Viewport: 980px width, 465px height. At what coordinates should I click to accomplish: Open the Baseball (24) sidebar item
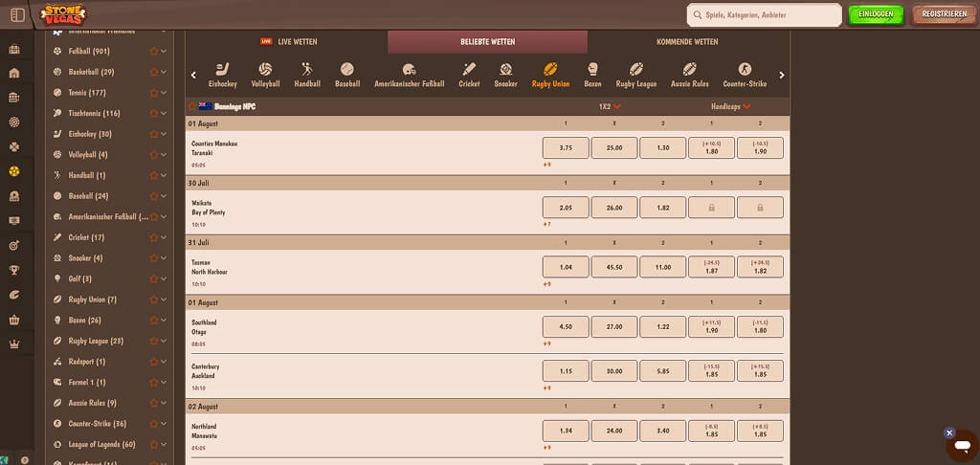[89, 195]
